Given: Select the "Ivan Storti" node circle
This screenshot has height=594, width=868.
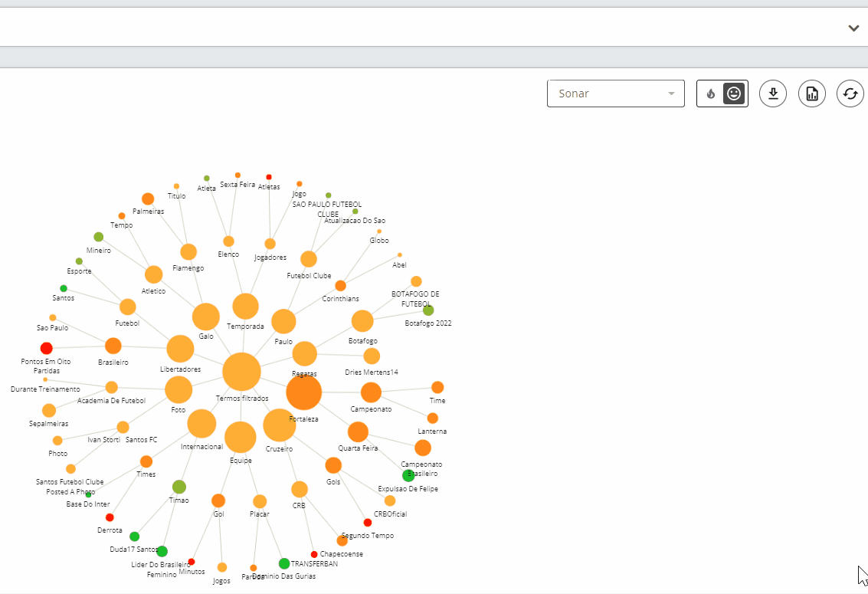Looking at the screenshot, I should [x=123, y=427].
